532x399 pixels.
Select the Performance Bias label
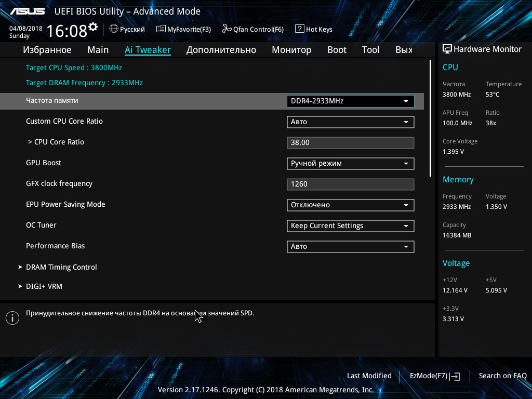(55, 246)
